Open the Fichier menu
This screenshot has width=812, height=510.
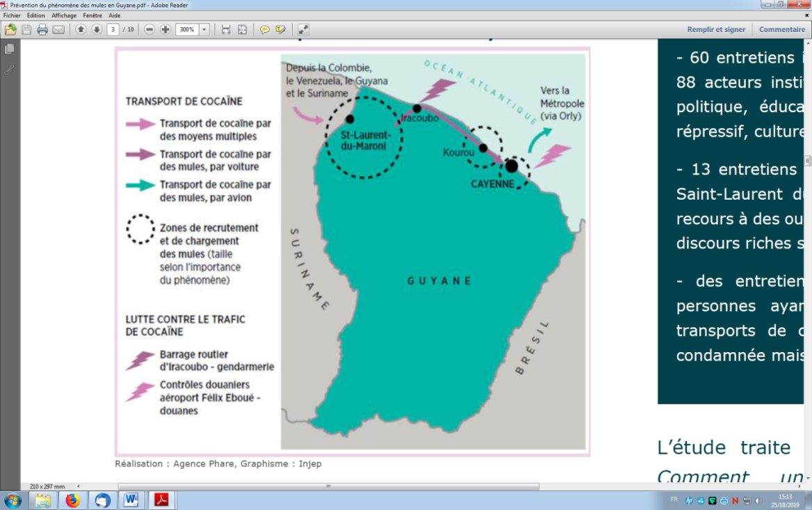pos(12,15)
